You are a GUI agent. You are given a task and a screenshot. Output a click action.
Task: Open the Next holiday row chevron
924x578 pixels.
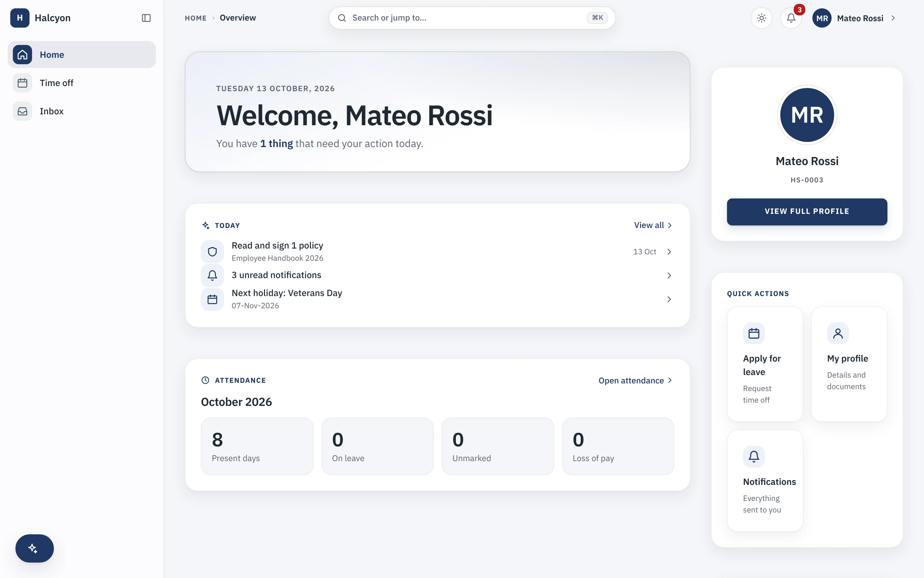point(669,299)
